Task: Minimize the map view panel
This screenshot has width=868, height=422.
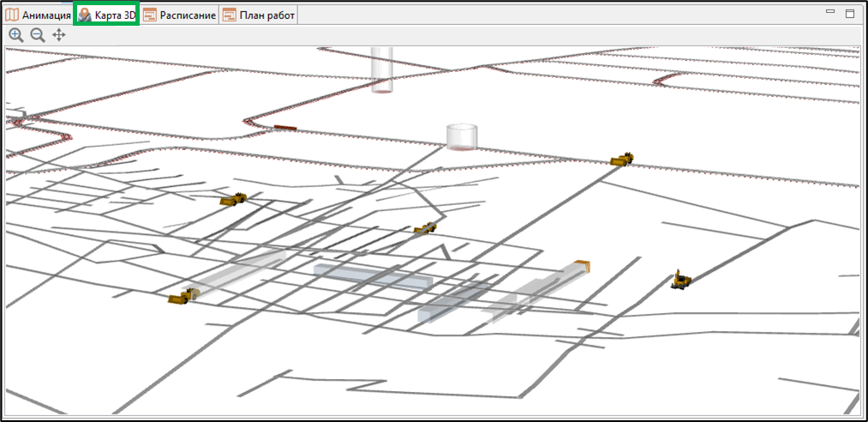Action: pos(829,12)
